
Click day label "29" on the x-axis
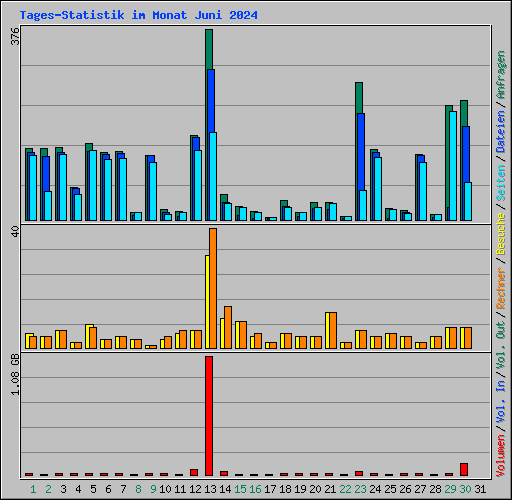tap(450, 489)
